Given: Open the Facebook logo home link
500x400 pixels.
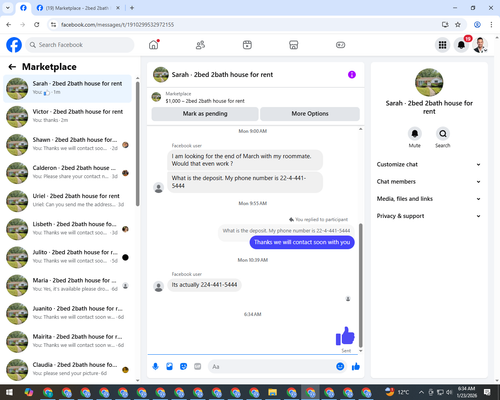Looking at the screenshot, I should pyautogui.click(x=14, y=45).
